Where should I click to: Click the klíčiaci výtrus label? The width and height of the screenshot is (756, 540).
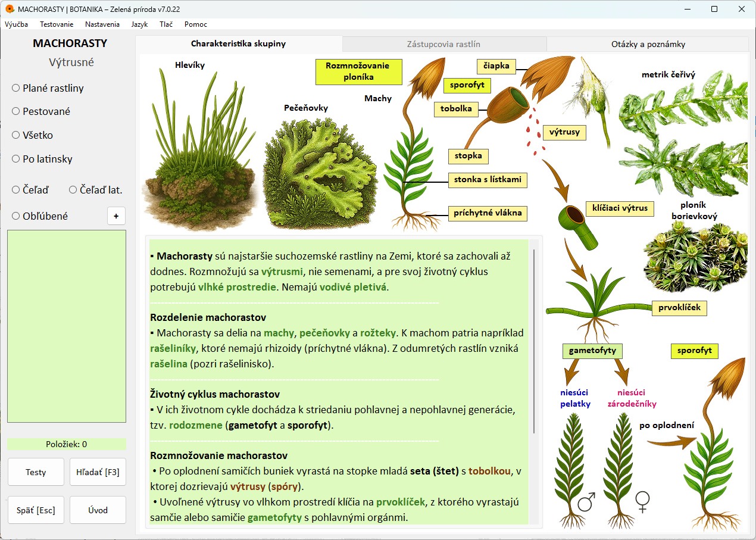620,208
